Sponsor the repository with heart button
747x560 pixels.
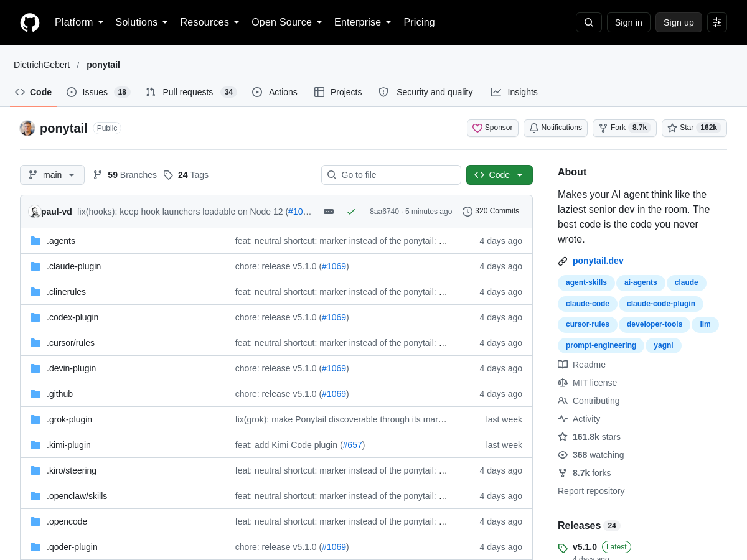point(492,128)
